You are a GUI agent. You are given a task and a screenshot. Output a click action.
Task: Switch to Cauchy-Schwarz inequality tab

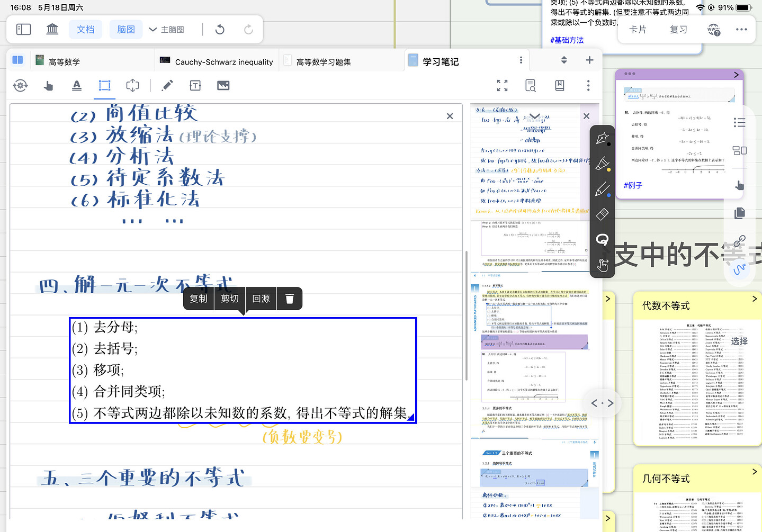217,61
